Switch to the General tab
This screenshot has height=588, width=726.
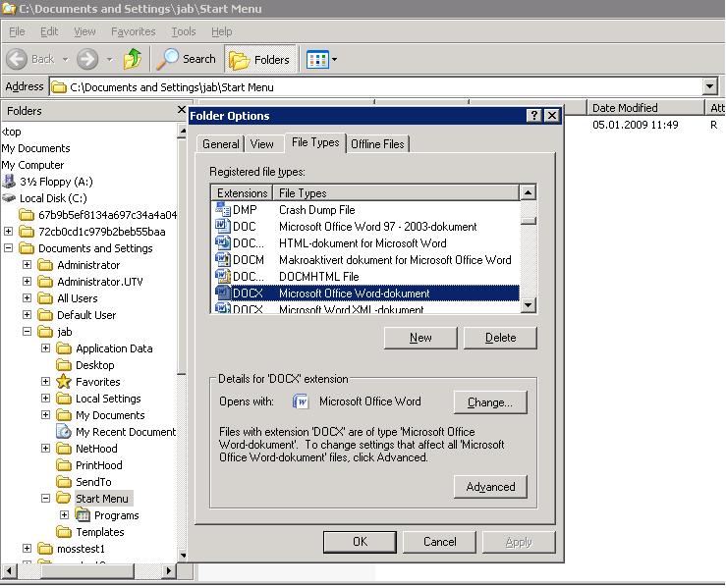[x=220, y=144]
